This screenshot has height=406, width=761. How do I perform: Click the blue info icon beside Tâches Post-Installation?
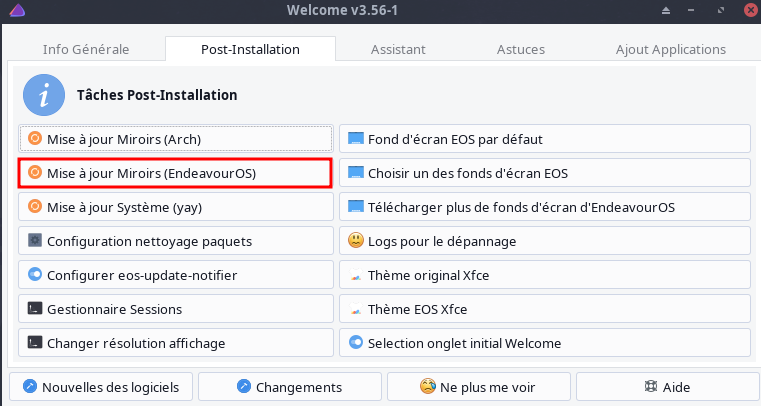[x=44, y=95]
